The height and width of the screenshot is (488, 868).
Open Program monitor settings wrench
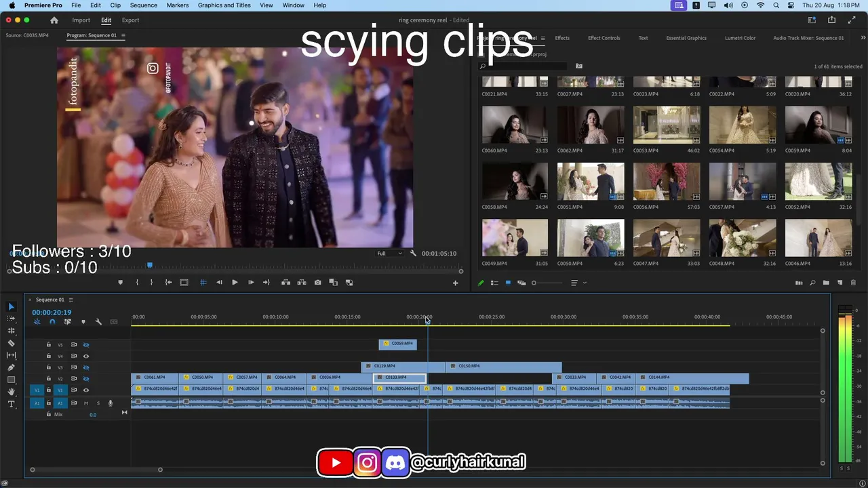pyautogui.click(x=414, y=253)
